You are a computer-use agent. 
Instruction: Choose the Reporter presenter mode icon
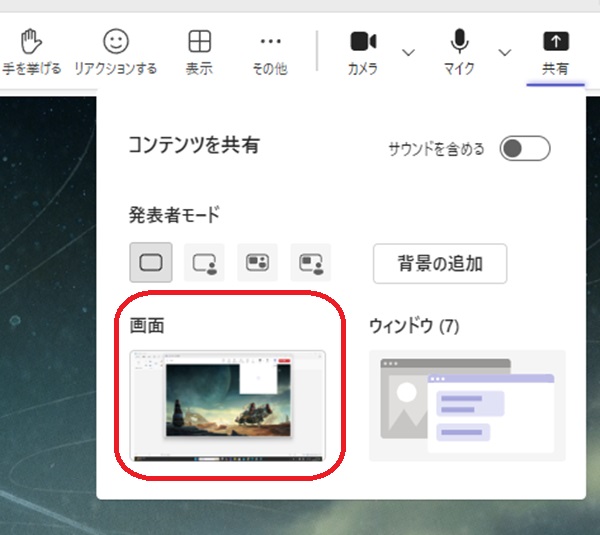point(311,263)
